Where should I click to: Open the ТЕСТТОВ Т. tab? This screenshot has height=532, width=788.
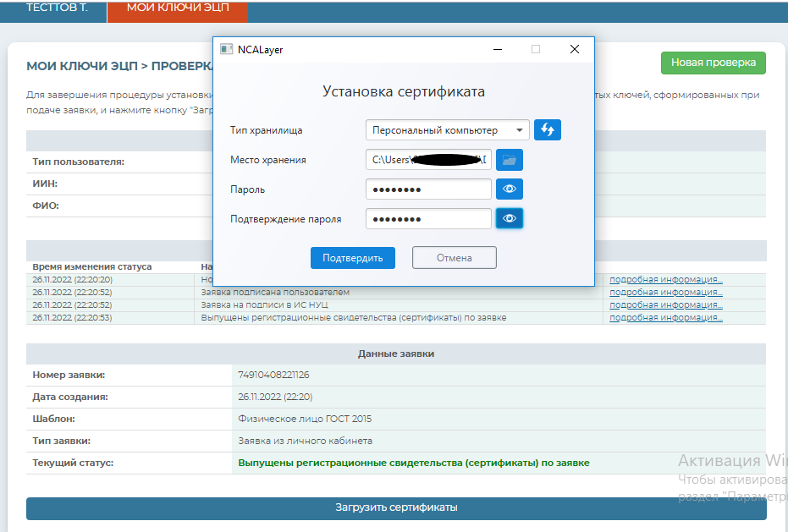click(55, 8)
